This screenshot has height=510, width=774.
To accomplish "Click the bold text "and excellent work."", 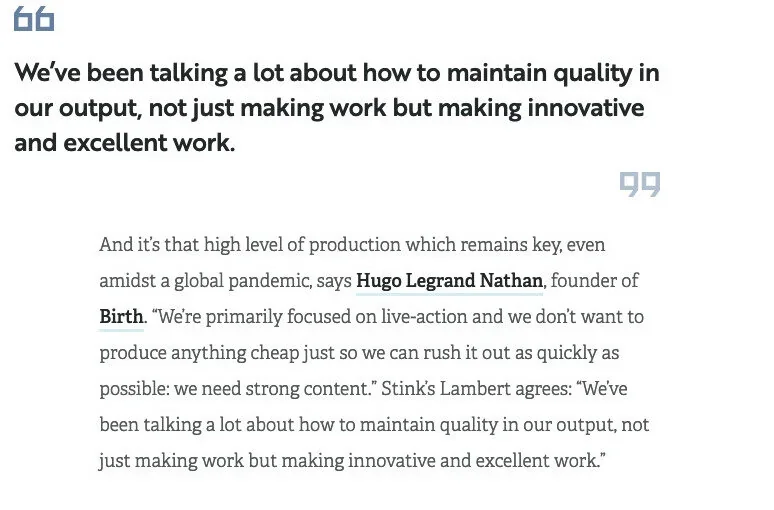I will coord(125,143).
